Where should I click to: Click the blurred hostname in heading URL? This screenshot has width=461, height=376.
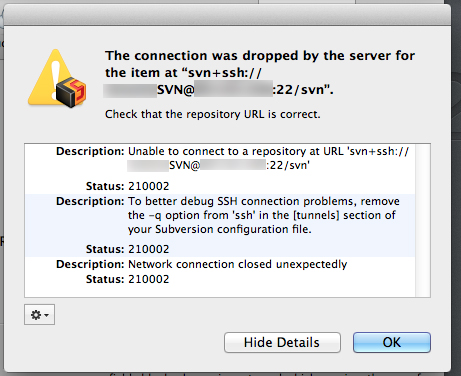pyautogui.click(x=233, y=89)
